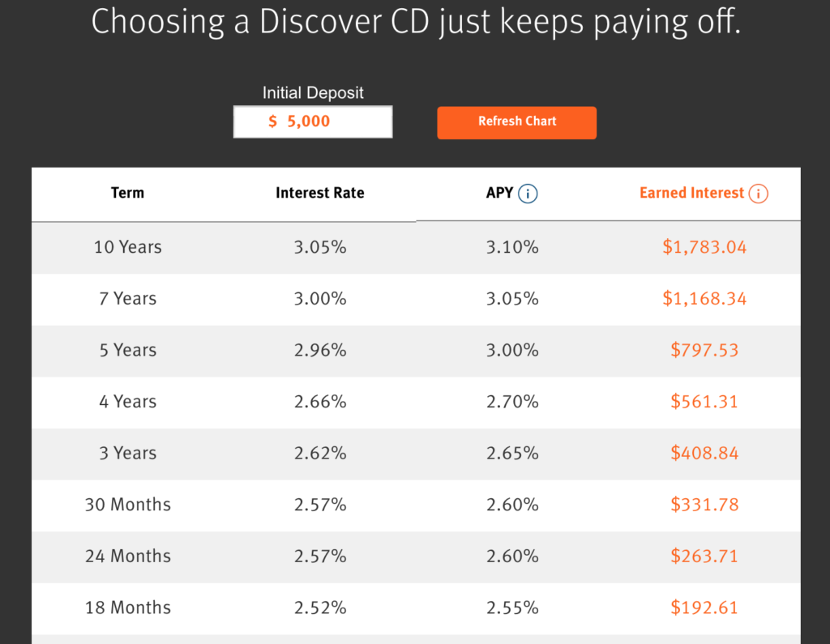
Task: Click the 5 Years term label
Action: pyautogui.click(x=127, y=350)
